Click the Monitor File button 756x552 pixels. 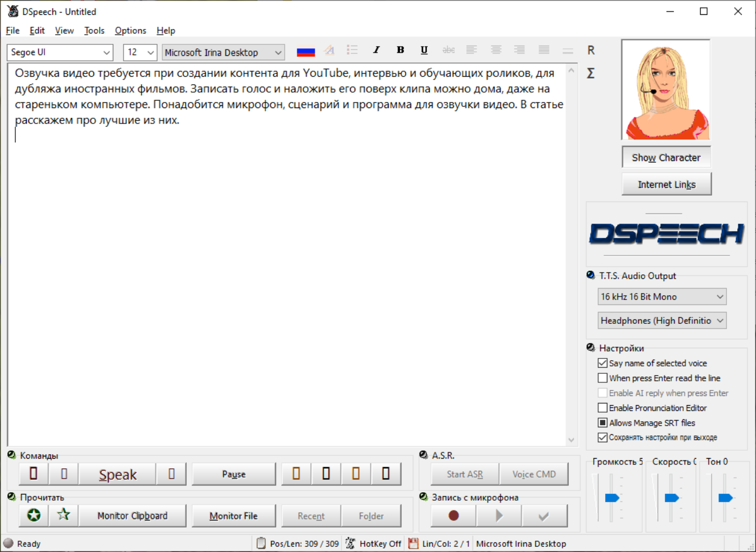(x=233, y=516)
